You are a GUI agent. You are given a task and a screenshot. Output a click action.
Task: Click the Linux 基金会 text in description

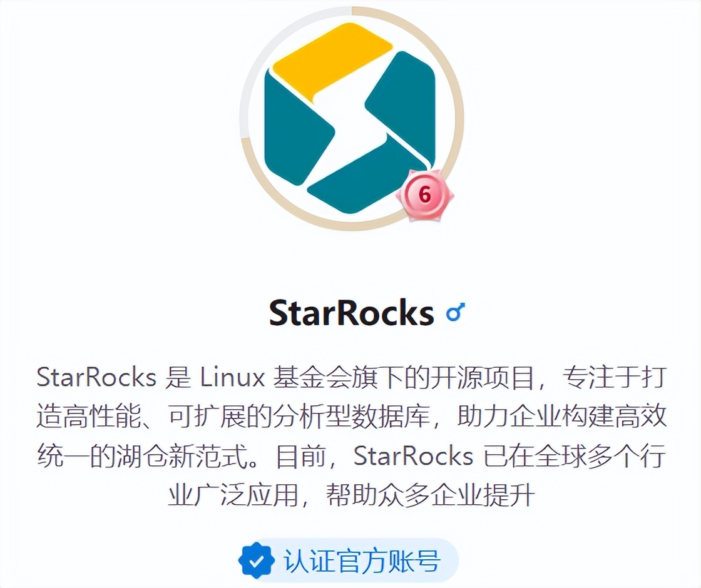click(276, 378)
